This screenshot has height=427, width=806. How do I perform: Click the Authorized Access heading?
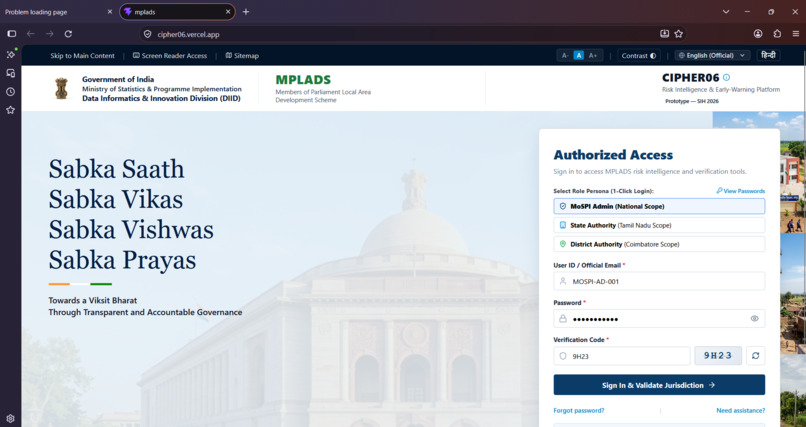coord(613,155)
